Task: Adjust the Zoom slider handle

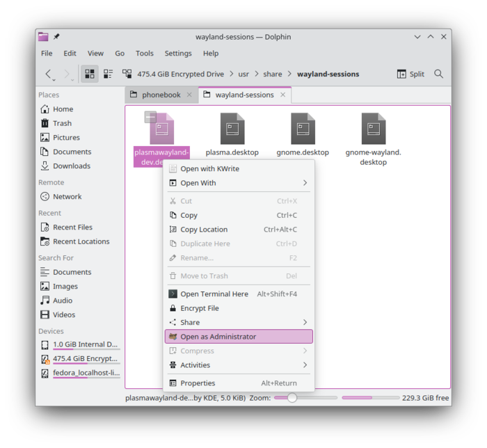Action: pyautogui.click(x=292, y=398)
